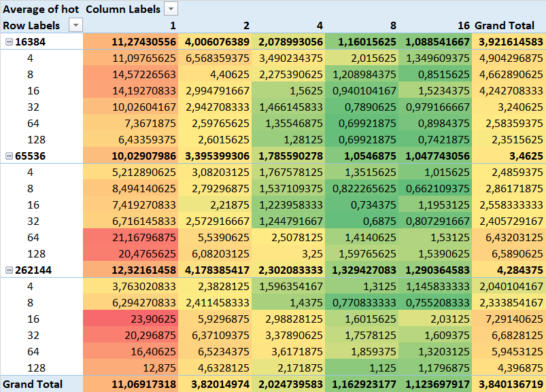
Task: Select cell value 11,09765625
Action: click(x=144, y=58)
